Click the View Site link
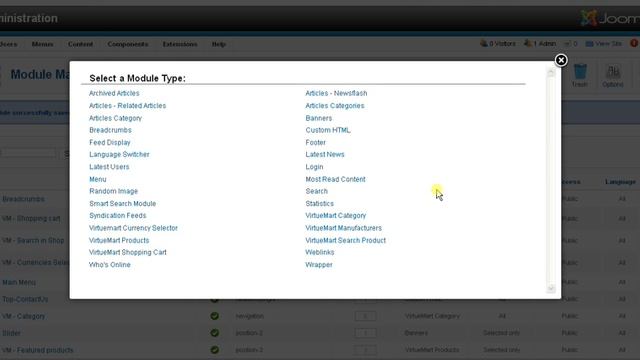640x360 pixels. point(604,44)
